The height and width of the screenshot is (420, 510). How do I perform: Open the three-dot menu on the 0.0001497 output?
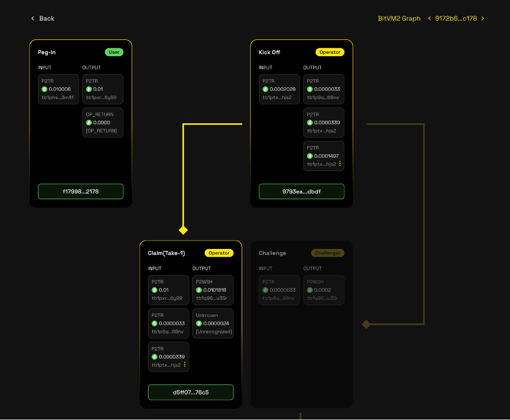(341, 164)
